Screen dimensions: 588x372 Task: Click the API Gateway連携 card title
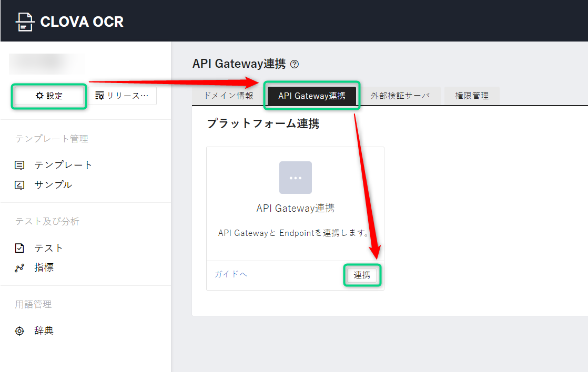coord(295,208)
